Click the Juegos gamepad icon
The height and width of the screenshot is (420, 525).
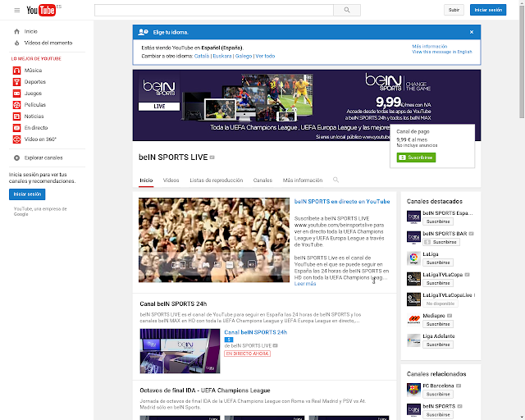coord(16,94)
